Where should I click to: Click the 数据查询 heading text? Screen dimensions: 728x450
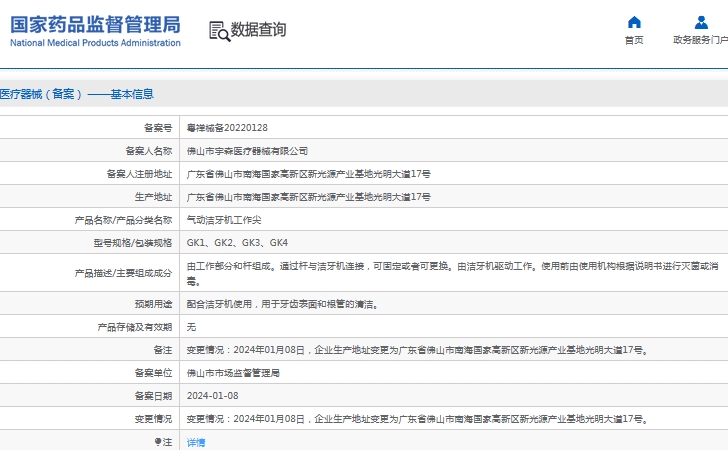(x=259, y=30)
